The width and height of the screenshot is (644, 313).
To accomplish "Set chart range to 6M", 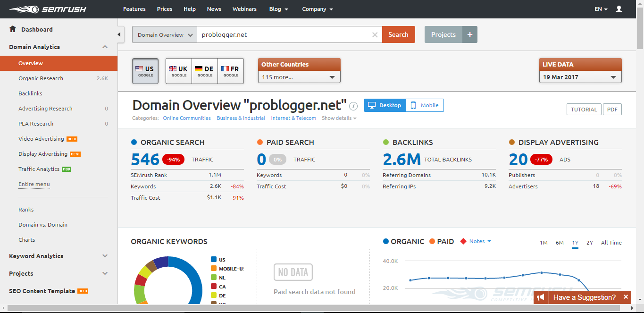I will coord(560,243).
